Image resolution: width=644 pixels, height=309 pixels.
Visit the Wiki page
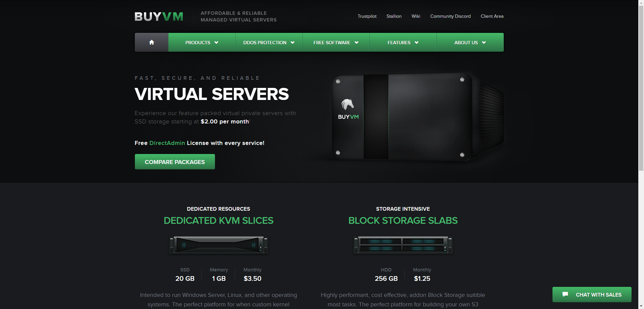(416, 16)
